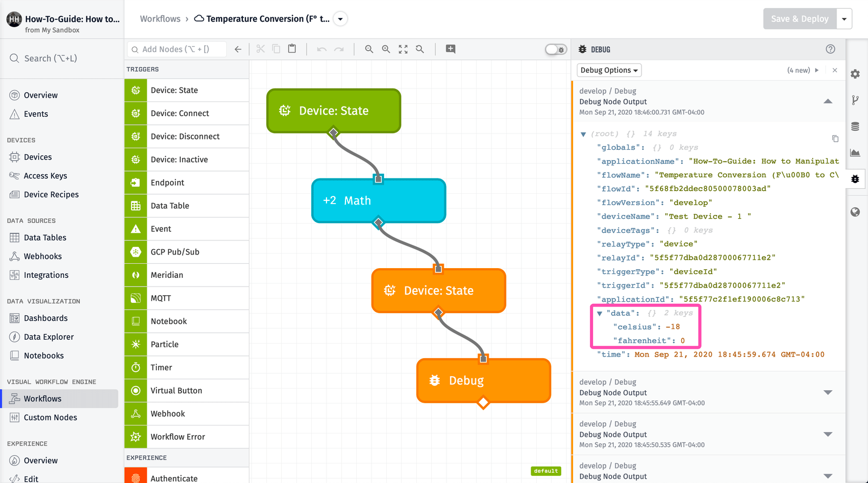Open workflow name dropdown arrow

coord(340,19)
